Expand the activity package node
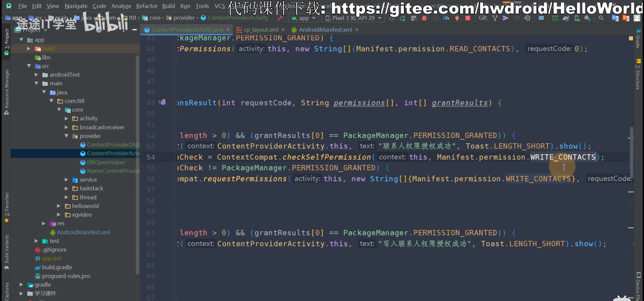This screenshot has height=301, width=644. click(x=66, y=119)
